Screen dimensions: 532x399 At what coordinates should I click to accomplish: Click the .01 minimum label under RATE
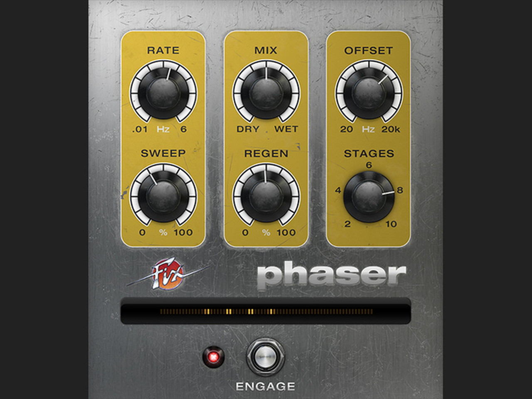click(140, 129)
